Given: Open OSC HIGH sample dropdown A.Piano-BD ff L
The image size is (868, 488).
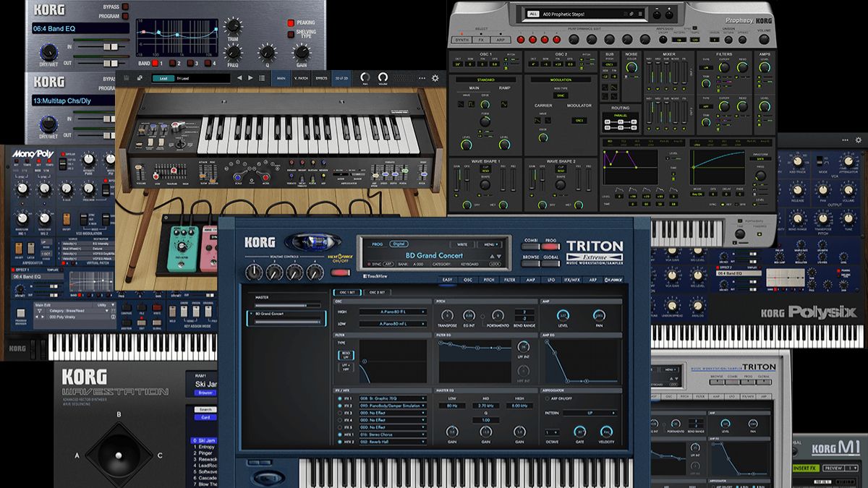Looking at the screenshot, I should coord(393,312).
